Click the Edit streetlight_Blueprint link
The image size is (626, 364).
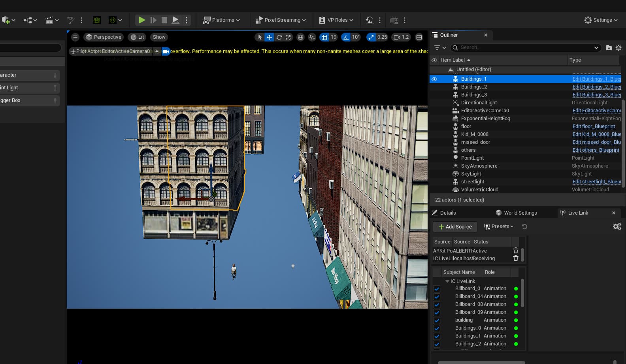[596, 182]
